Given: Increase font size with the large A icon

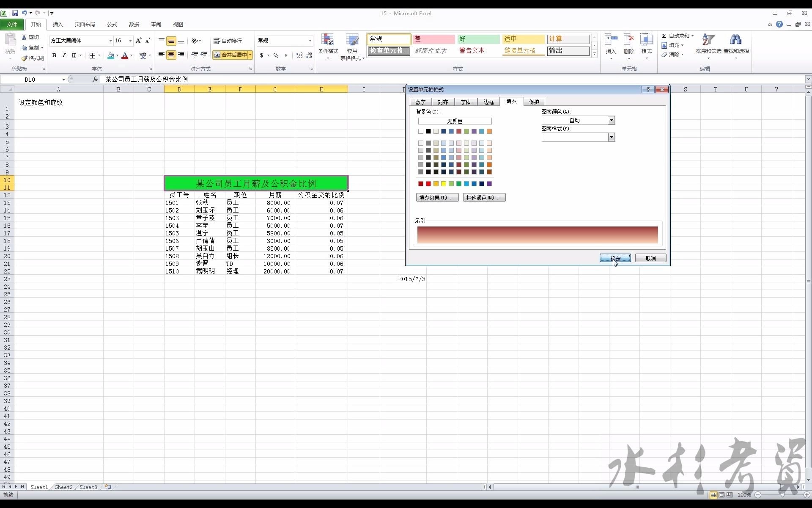Looking at the screenshot, I should [x=138, y=41].
